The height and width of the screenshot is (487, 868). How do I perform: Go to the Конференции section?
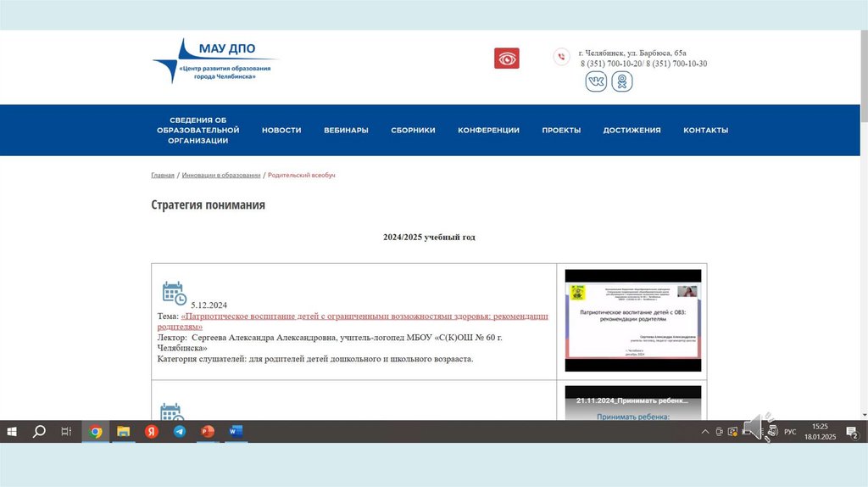coord(488,131)
